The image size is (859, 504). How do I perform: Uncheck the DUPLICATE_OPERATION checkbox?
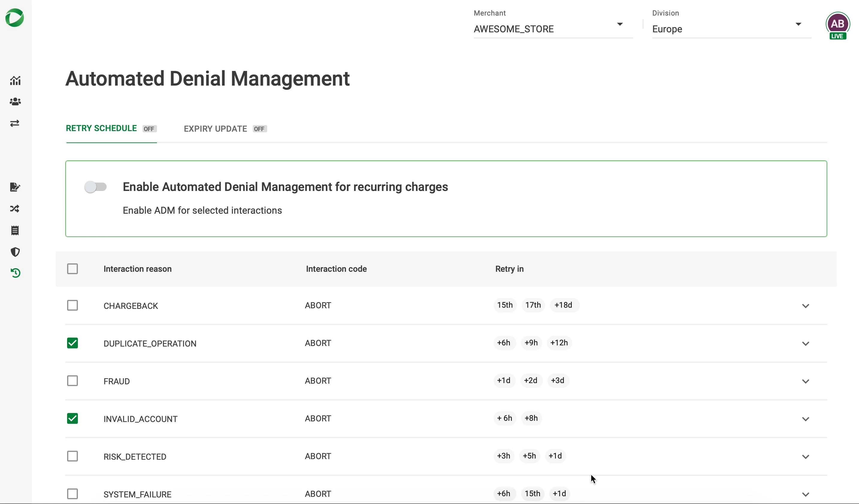tap(72, 343)
